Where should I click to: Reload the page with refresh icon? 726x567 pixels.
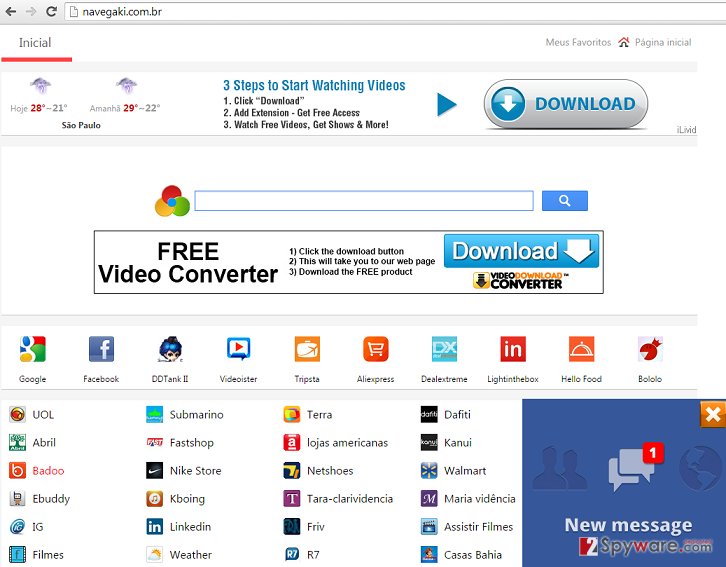(x=51, y=12)
